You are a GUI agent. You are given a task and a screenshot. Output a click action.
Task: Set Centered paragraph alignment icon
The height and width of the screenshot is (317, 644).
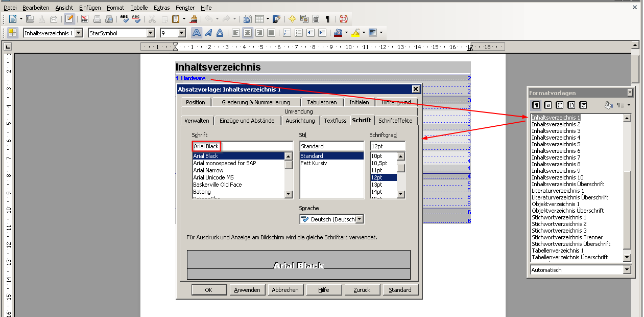click(248, 33)
